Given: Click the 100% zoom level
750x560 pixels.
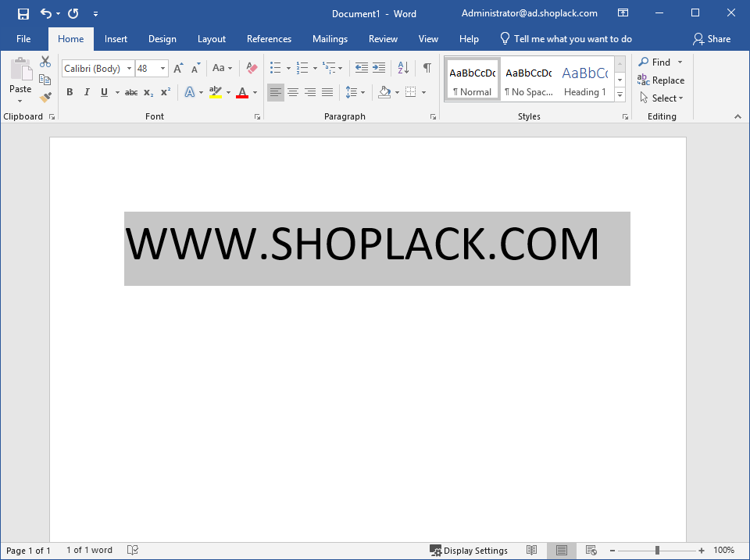Looking at the screenshot, I should [723, 550].
